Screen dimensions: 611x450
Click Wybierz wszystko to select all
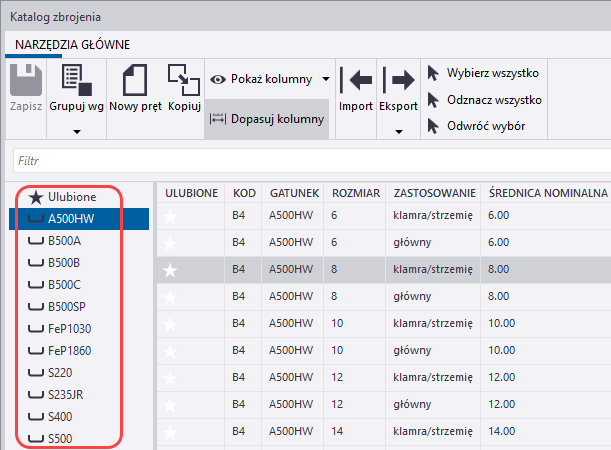(483, 73)
